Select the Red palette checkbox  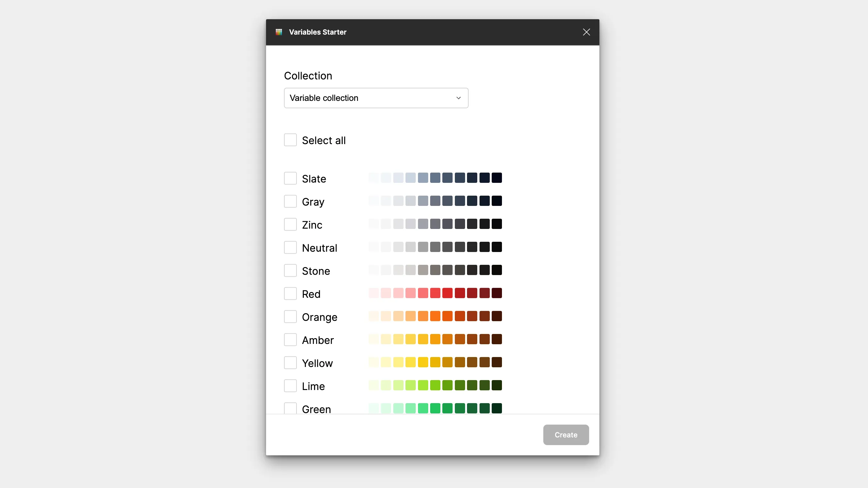(290, 294)
